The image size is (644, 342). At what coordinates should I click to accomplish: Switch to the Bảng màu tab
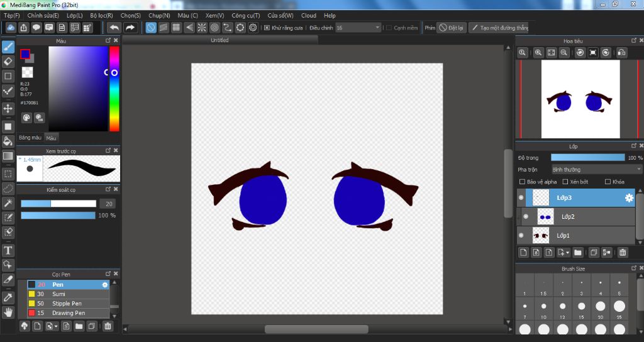point(30,137)
